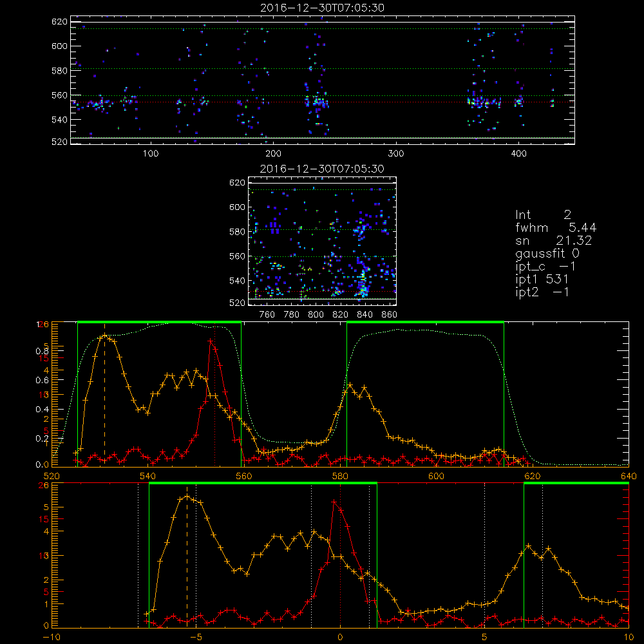644x644 pixels.
Task: Click y-axis label 580 on middle image
Action: (x=237, y=232)
